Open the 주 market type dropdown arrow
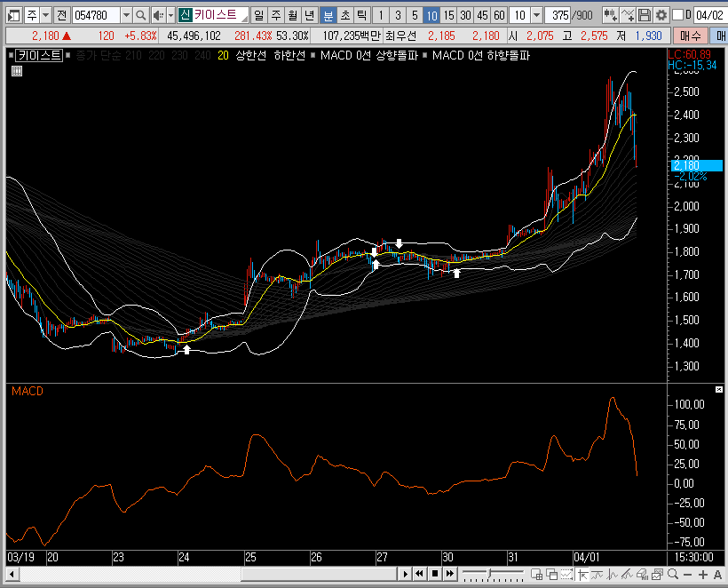728x588 pixels. [45, 15]
